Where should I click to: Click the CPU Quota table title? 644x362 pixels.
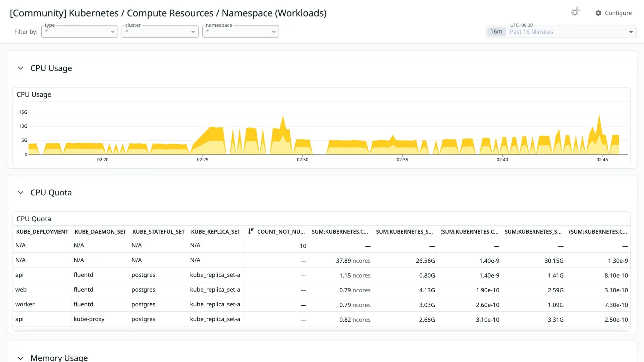[34, 219]
